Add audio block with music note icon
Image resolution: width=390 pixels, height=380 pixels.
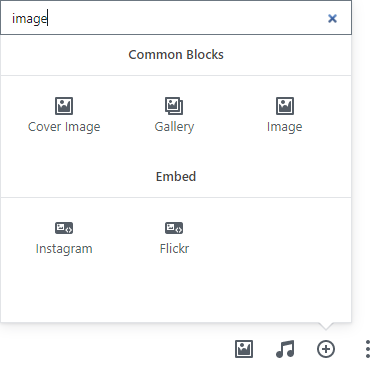tap(285, 349)
